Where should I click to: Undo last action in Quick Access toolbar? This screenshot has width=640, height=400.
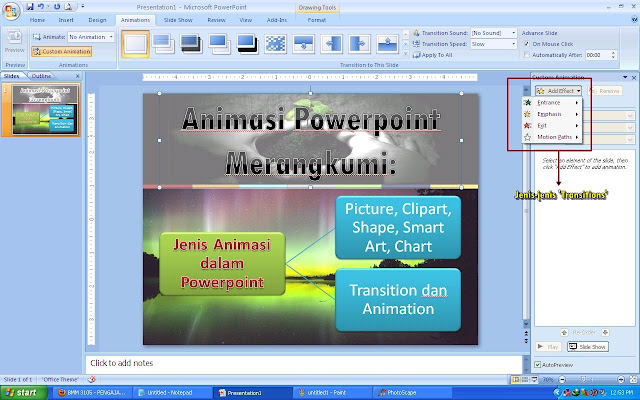pos(40,7)
